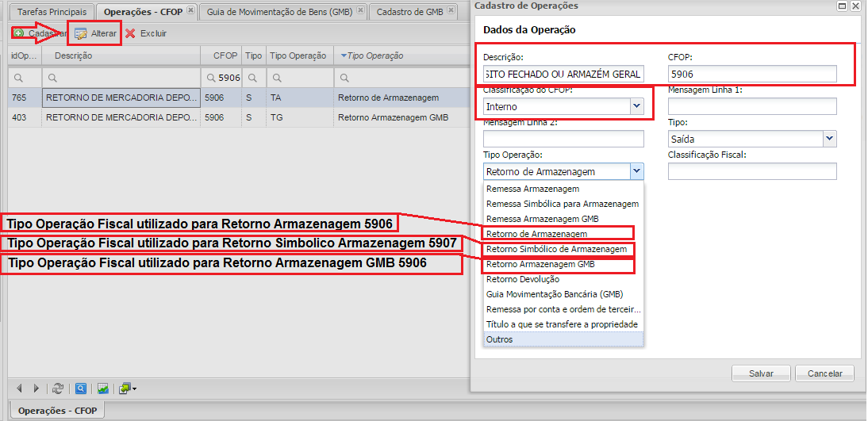The image size is (868, 421).
Task: Open the Classificação do CFOP dropdown arrow
Action: point(636,105)
